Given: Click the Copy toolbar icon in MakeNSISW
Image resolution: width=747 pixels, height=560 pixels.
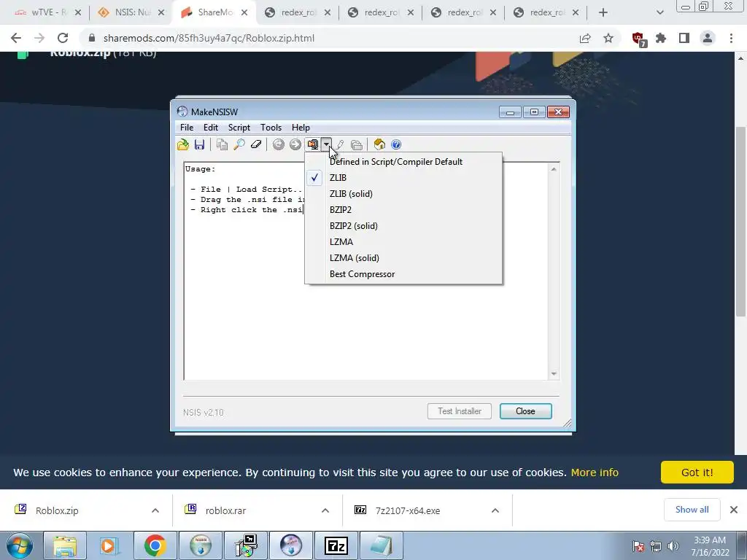Looking at the screenshot, I should (222, 144).
